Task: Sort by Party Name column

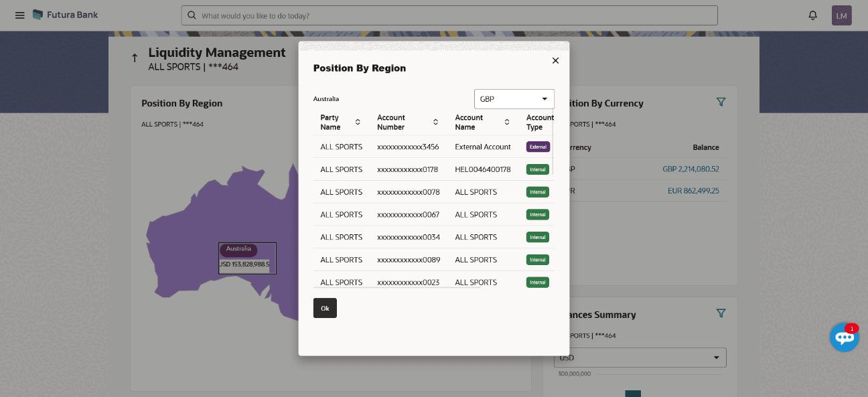Action: tap(358, 122)
